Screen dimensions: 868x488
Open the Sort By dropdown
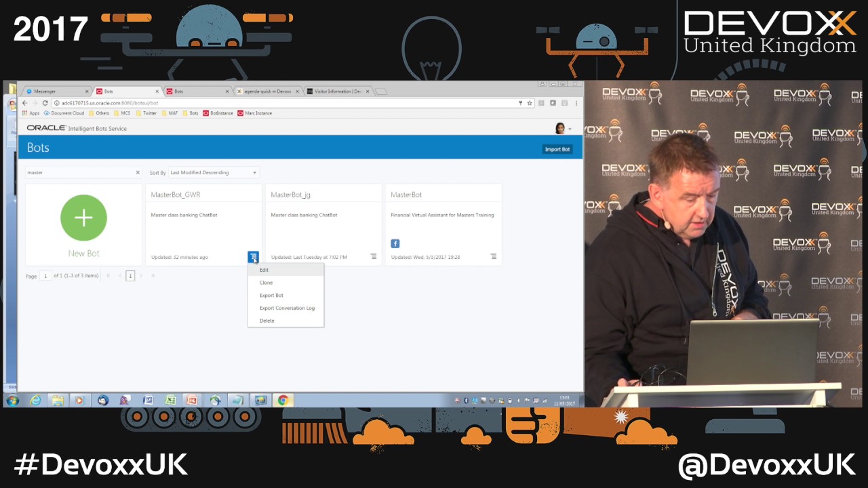tap(214, 173)
